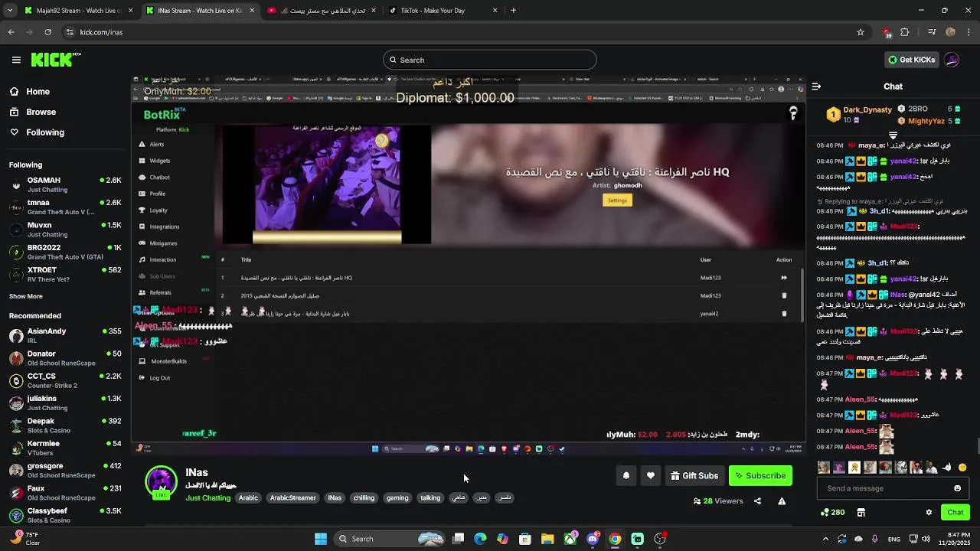Expand Show More in Following list
Screen dimensions: 980x551
26,296
